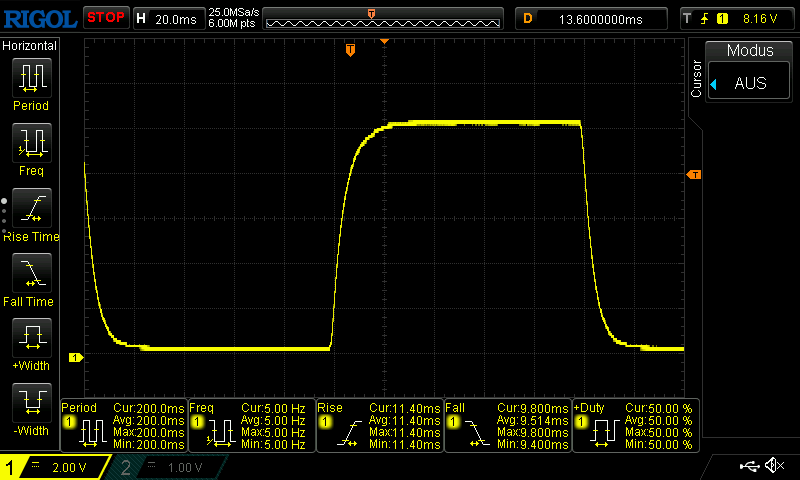Select the Freq measurement icon
The height and width of the screenshot is (480, 800).
[30, 144]
